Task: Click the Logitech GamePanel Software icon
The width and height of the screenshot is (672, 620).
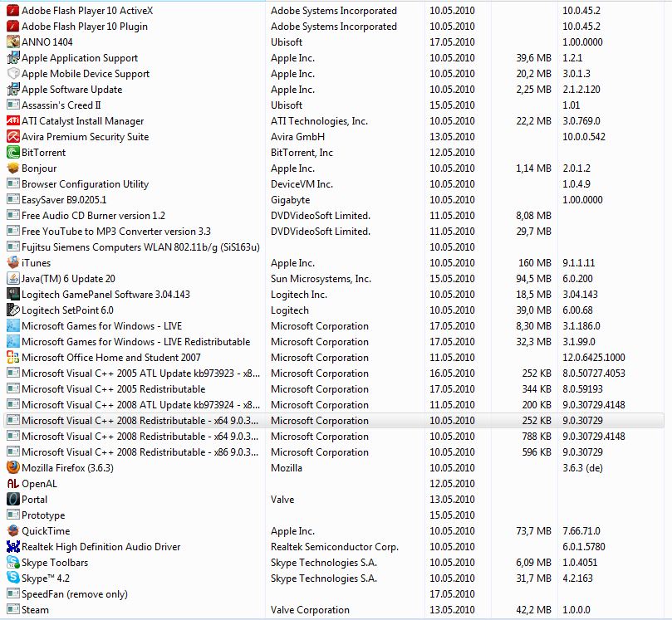Action: pos(12,294)
